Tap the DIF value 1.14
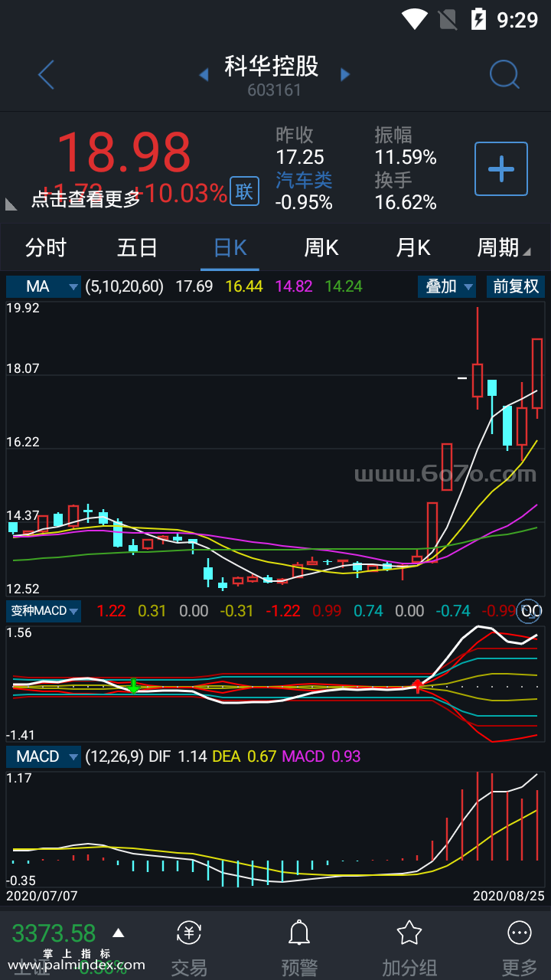This screenshot has height=980, width=551. pyautogui.click(x=193, y=756)
